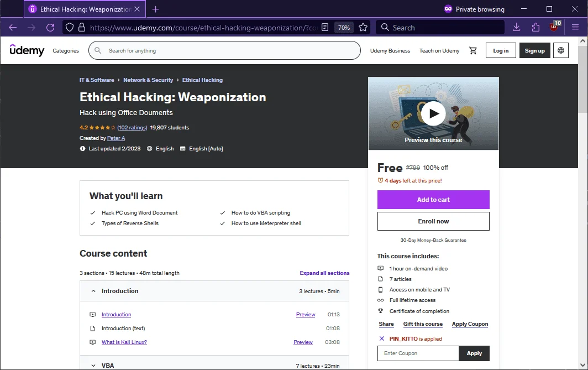Screen dimensions: 588x370
Task: Click the browser Search box
Action: (440, 28)
